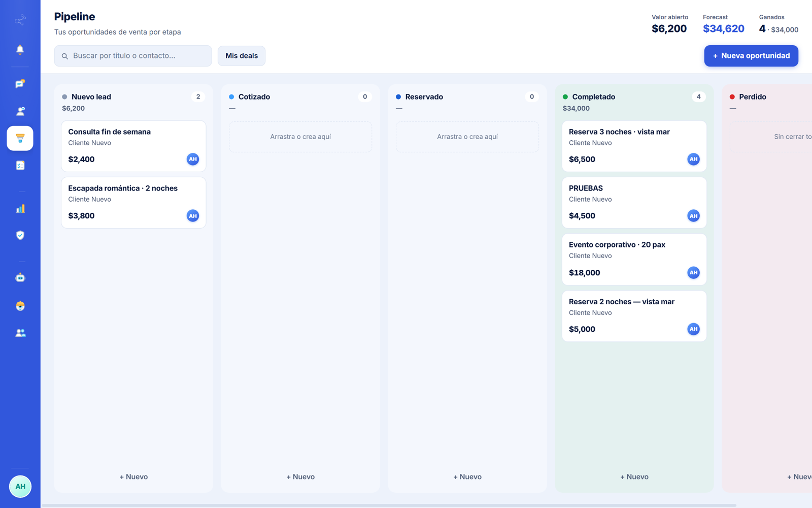Screen dimensions: 812x508
Task: Open the hard-hat worker sidebar icon
Action: coord(20,306)
